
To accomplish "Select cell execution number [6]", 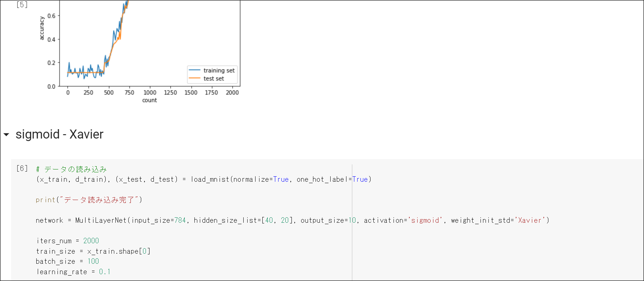I will 22,168.
